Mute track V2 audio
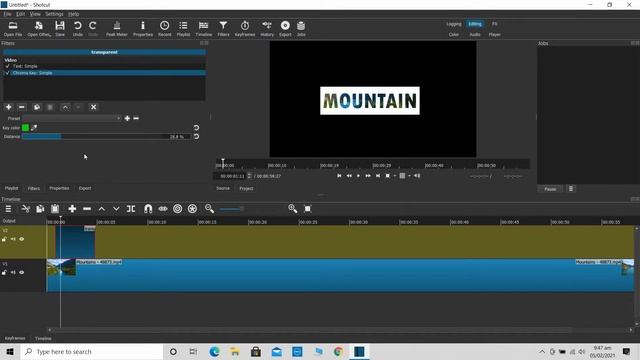 13,239
